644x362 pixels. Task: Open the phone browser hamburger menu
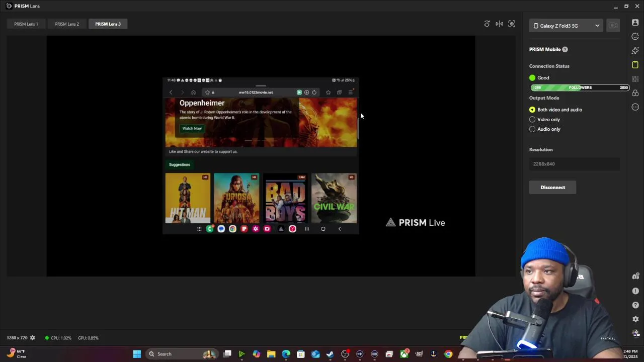(351, 93)
